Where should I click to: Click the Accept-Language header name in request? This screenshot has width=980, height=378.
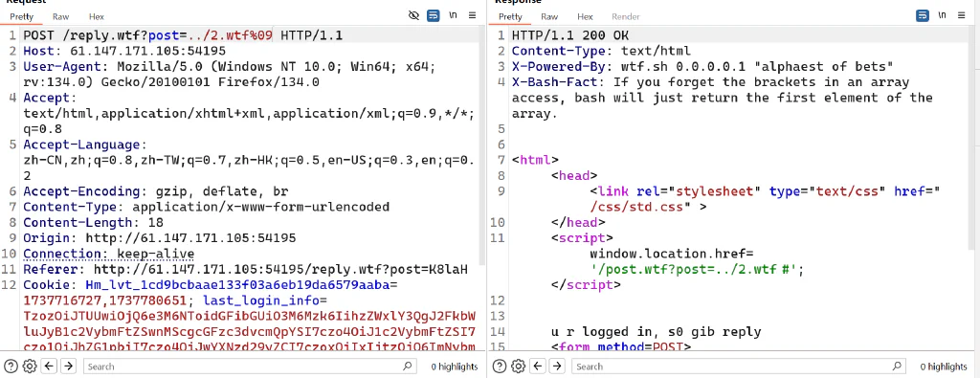point(81,145)
